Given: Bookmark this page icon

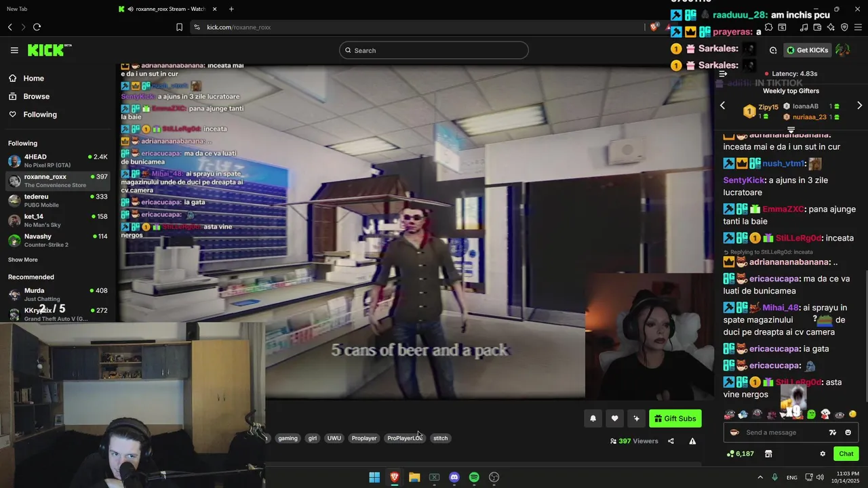Looking at the screenshot, I should (x=179, y=27).
